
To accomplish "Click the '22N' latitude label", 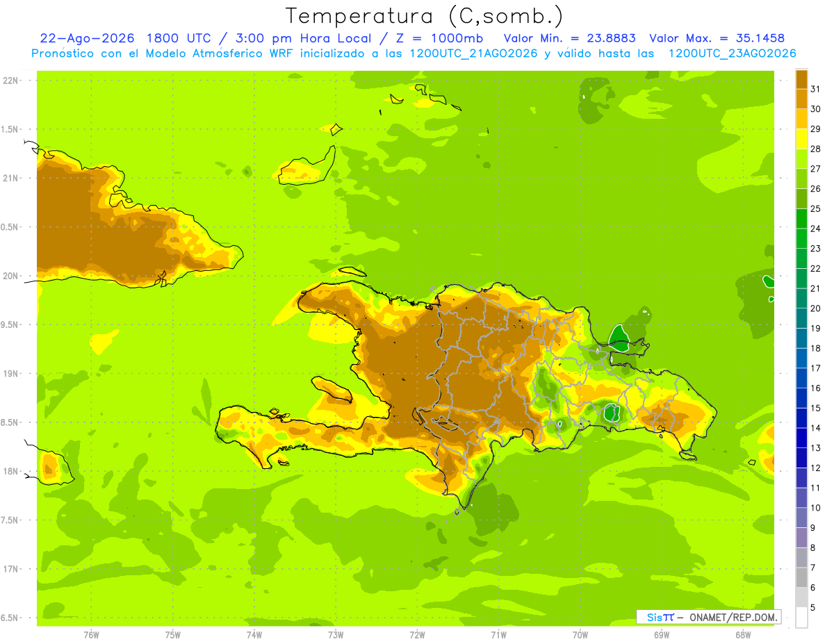I will 10,80.
